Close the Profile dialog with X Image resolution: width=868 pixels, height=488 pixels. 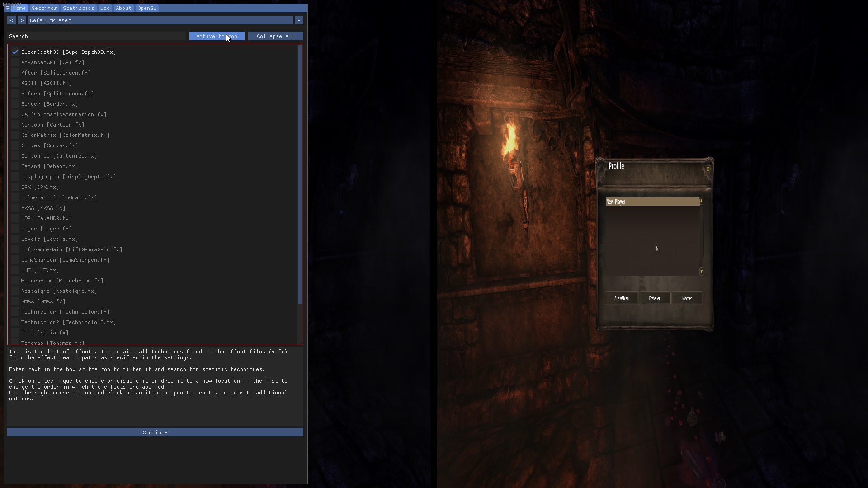tap(708, 169)
